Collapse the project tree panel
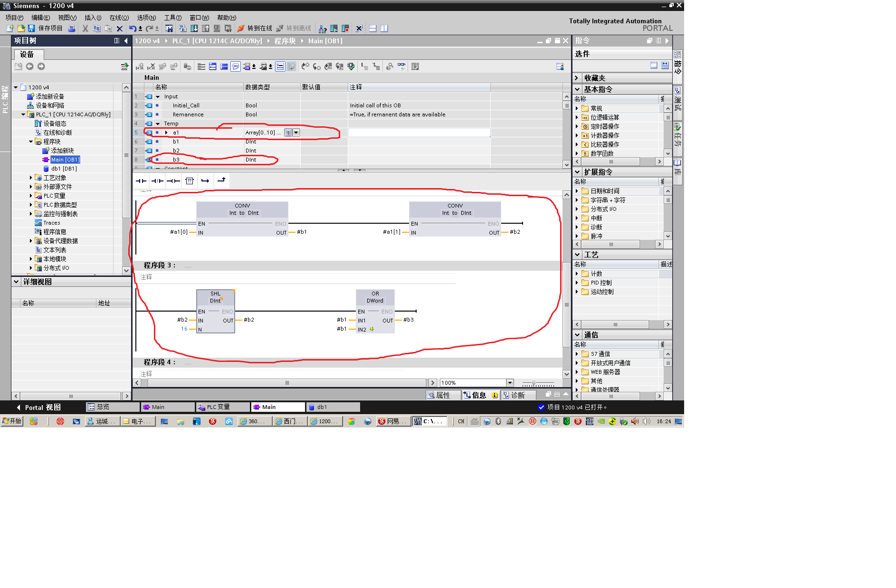896x588 pixels. (x=126, y=41)
